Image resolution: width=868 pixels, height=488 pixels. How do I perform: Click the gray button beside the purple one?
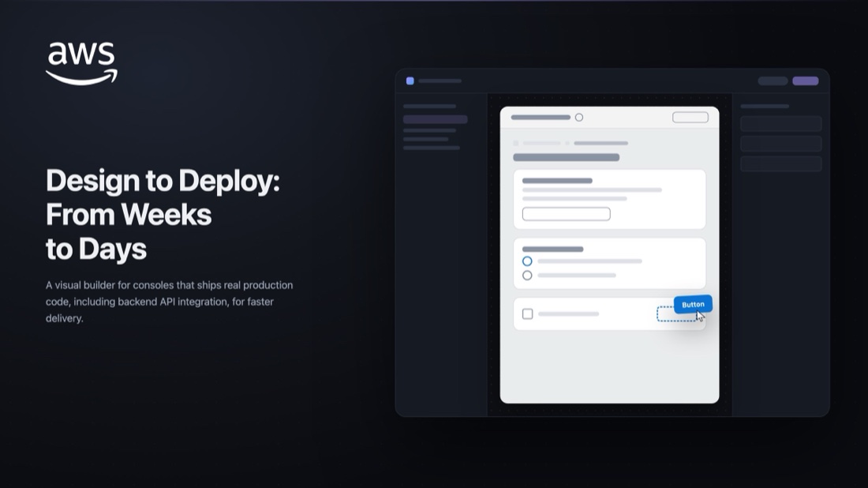pos(773,81)
